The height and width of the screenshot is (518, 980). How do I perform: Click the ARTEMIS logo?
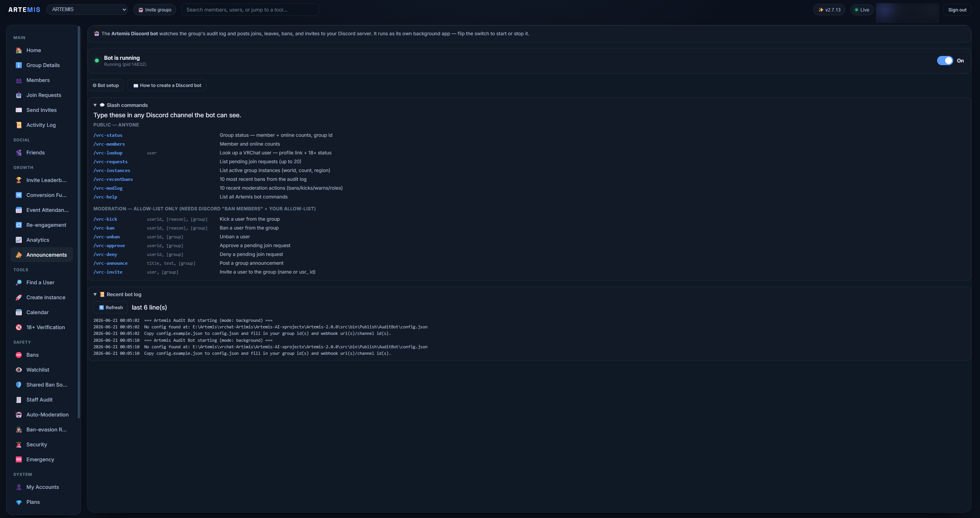[x=24, y=10]
